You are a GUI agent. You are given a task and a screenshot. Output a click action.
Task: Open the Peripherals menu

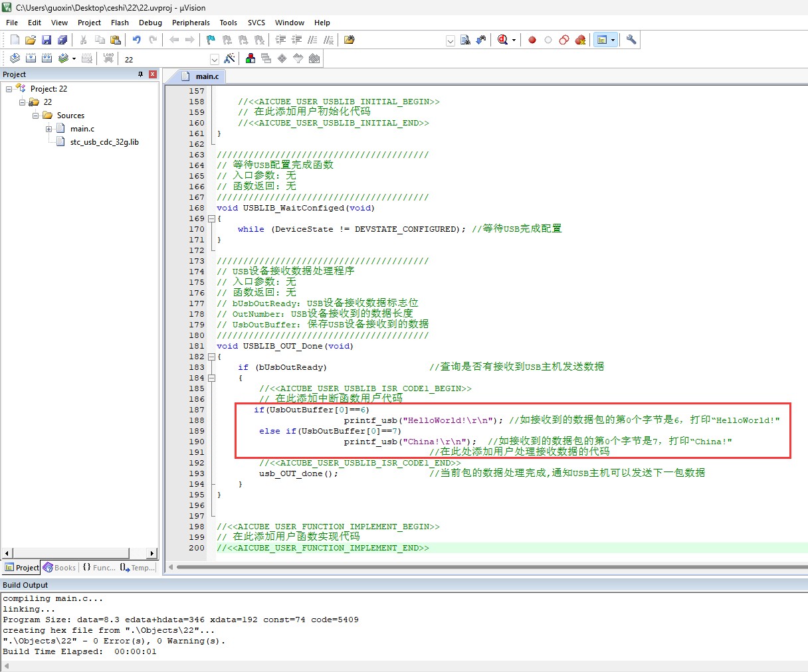point(191,23)
